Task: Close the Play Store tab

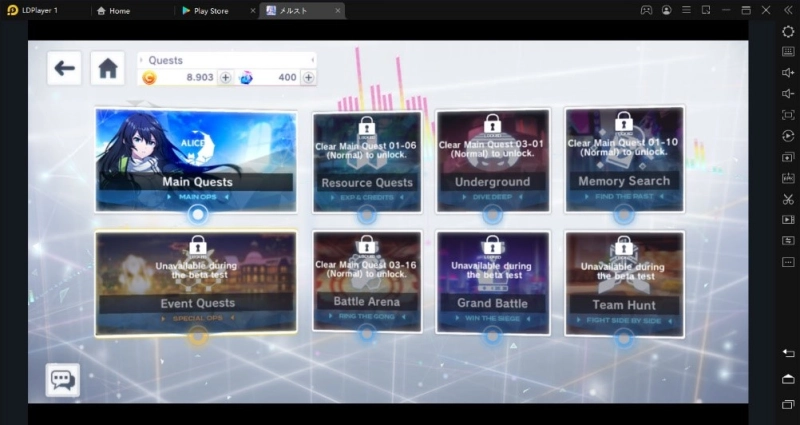Action: click(253, 11)
